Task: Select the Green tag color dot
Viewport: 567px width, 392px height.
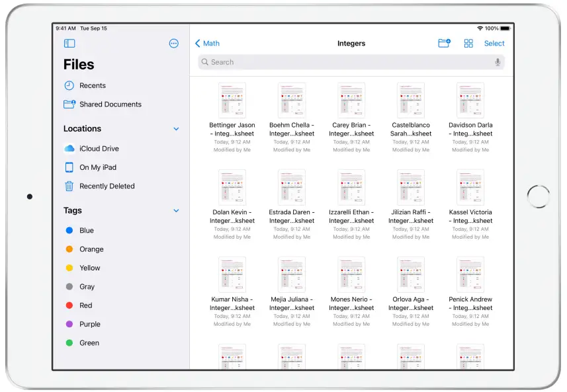Action: (x=69, y=343)
